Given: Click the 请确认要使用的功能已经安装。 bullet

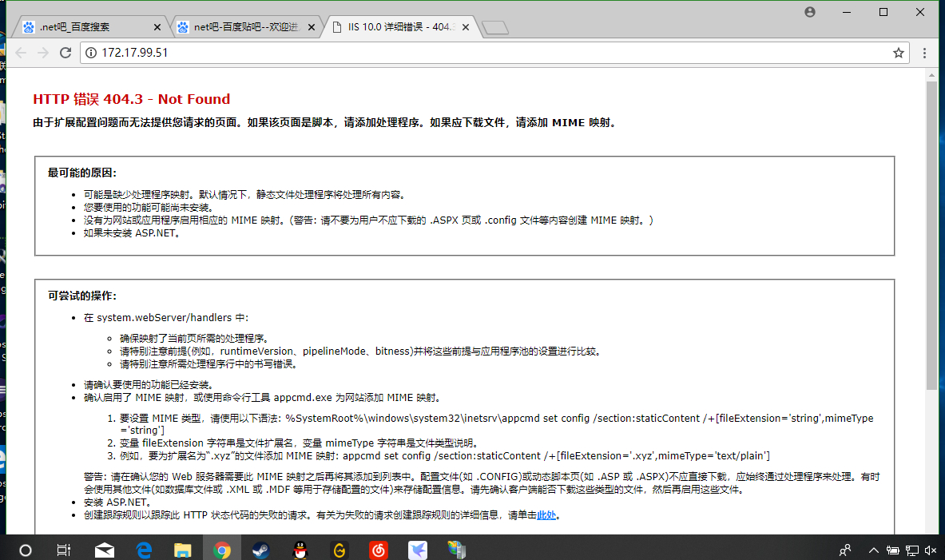Looking at the screenshot, I should pos(149,384).
